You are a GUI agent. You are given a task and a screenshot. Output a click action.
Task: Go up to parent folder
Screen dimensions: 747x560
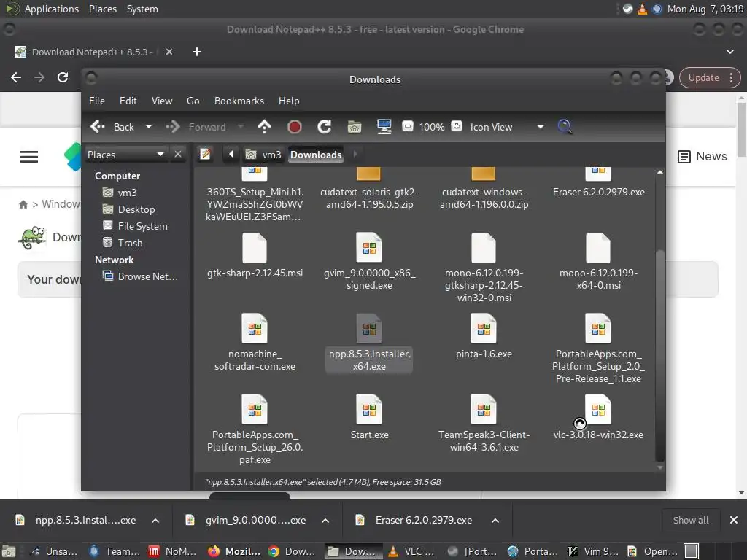pyautogui.click(x=264, y=127)
